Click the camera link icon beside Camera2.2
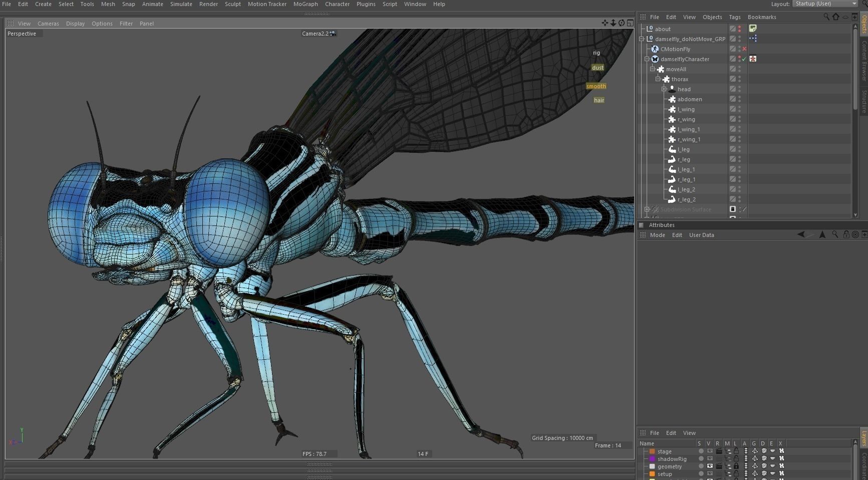Screen dimensions: 868x480 point(333,34)
